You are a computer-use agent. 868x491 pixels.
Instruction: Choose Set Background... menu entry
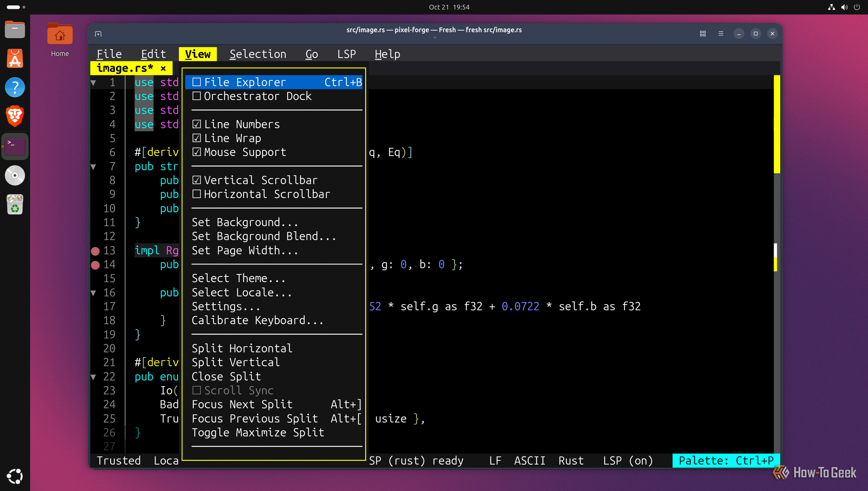245,222
